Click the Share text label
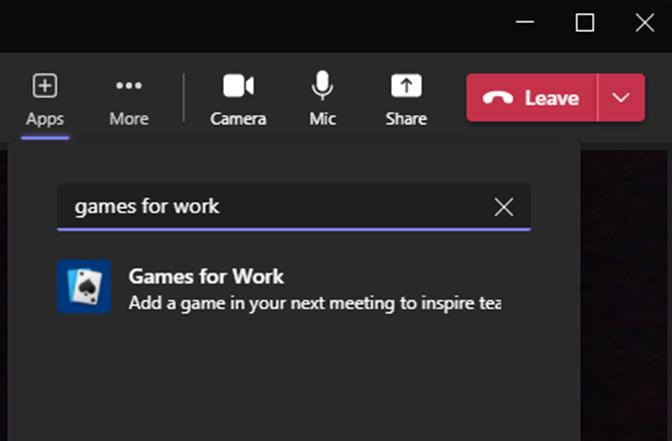The width and height of the screenshot is (672, 441). pos(406,119)
